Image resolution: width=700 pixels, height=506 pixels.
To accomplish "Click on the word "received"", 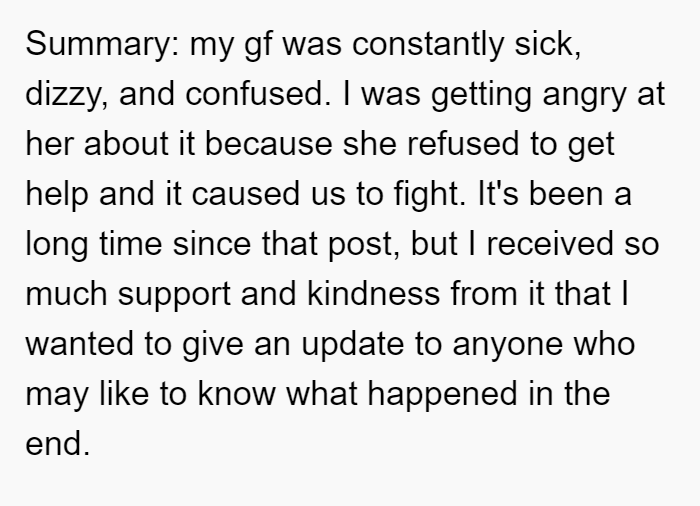I will [x=550, y=244].
